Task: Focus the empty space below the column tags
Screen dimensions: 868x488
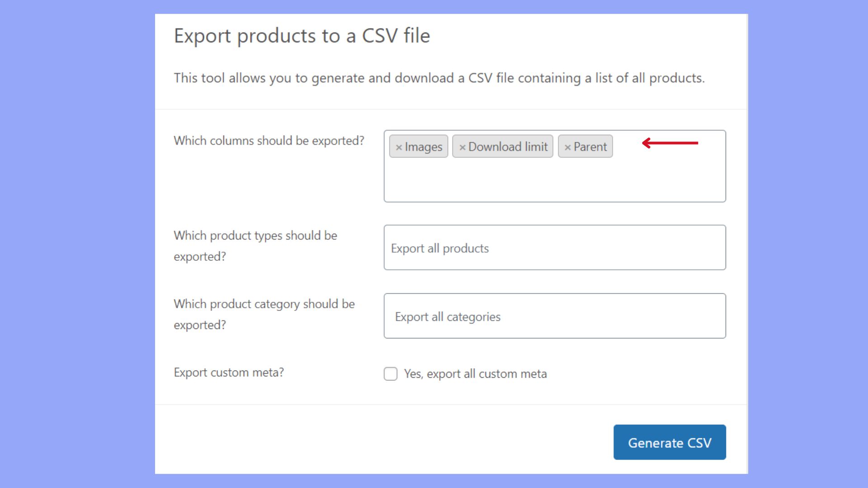Action: 554,181
